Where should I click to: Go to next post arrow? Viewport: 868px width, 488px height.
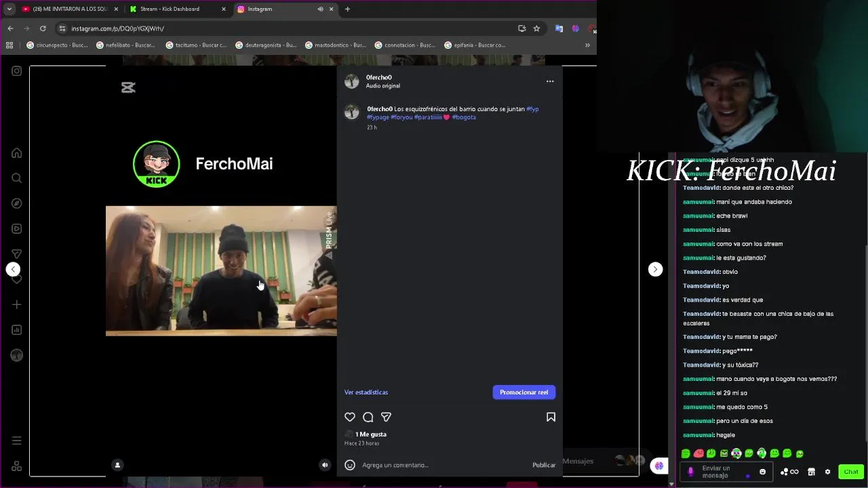coord(655,269)
